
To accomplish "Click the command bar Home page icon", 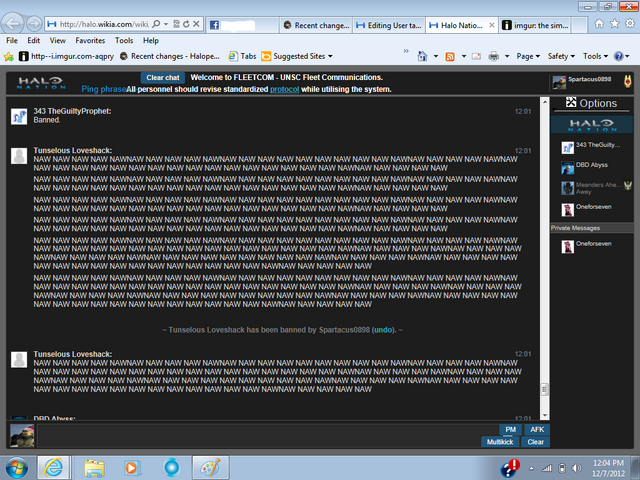I will (x=422, y=56).
